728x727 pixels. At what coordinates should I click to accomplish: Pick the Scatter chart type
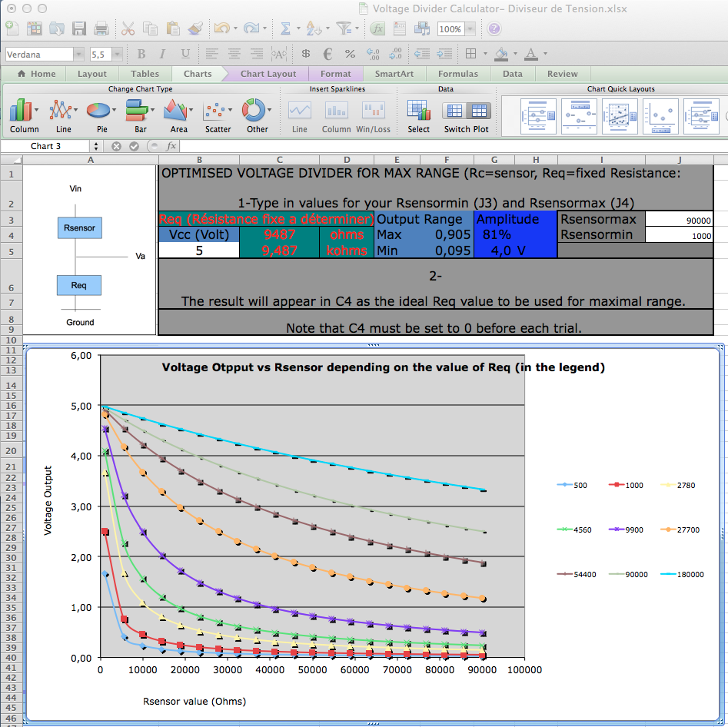(x=218, y=114)
